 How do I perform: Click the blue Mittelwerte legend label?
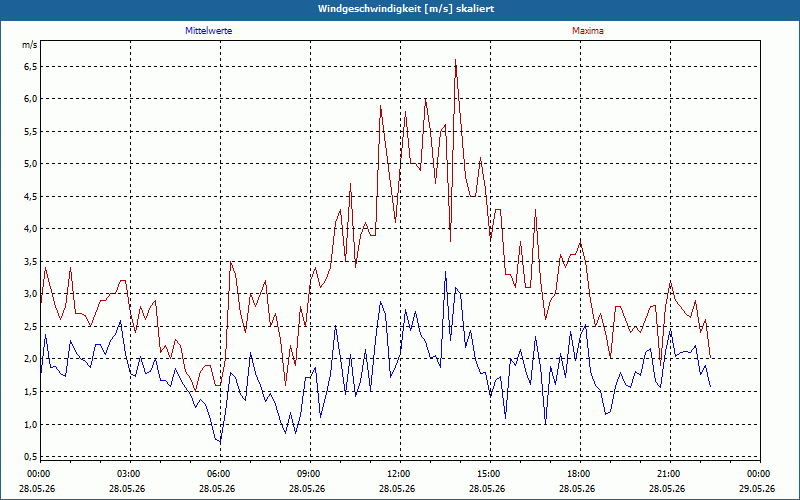(x=209, y=31)
